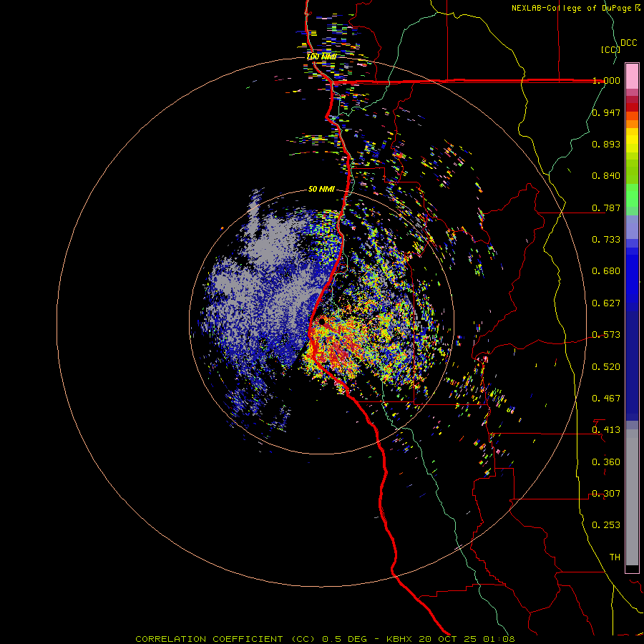
Task: Select the 0.627 scale value
Action: [606, 303]
